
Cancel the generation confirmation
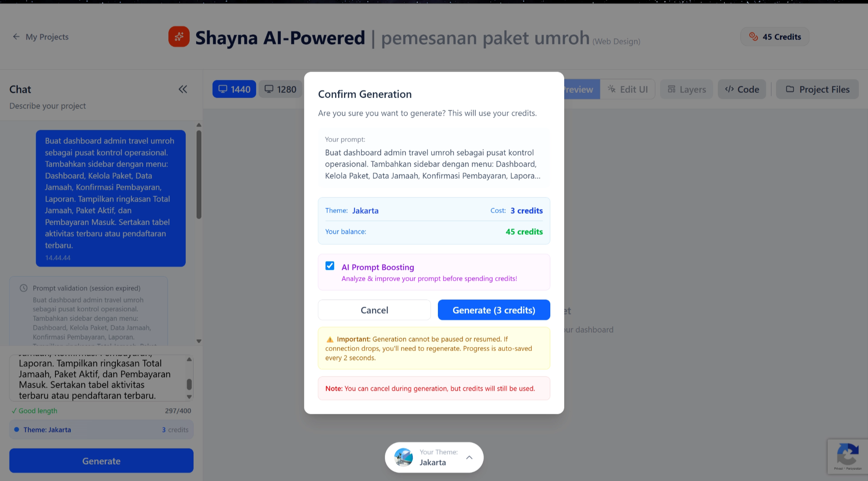(x=374, y=310)
